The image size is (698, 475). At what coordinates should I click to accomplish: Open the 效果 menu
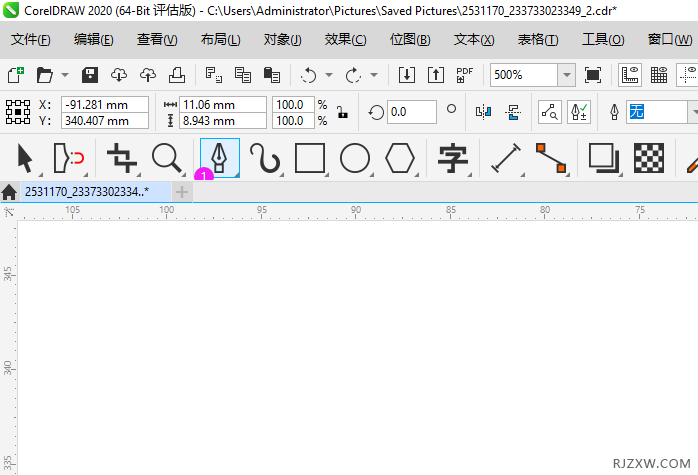point(345,40)
